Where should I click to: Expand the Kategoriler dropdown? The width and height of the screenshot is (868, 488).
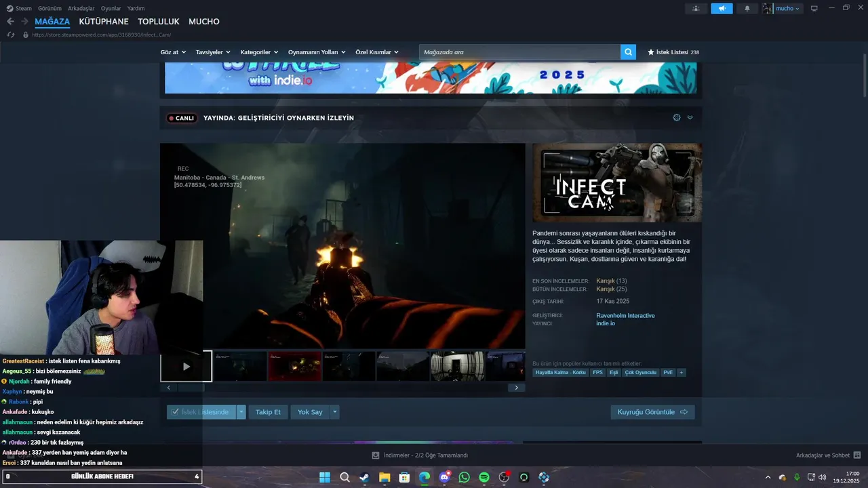(x=259, y=52)
